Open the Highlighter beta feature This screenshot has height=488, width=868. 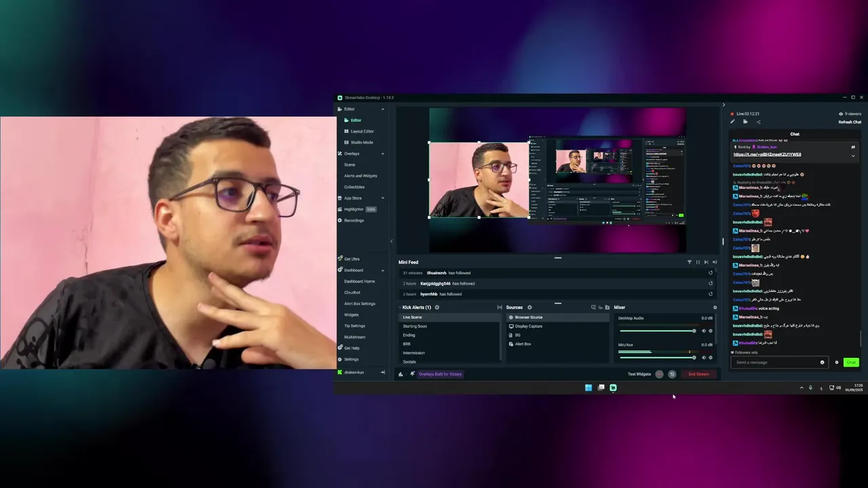click(357, 209)
